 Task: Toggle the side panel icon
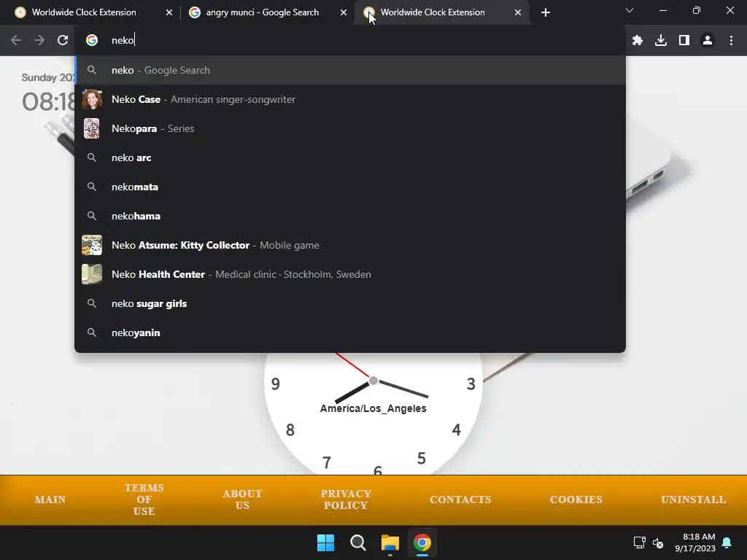pos(684,41)
